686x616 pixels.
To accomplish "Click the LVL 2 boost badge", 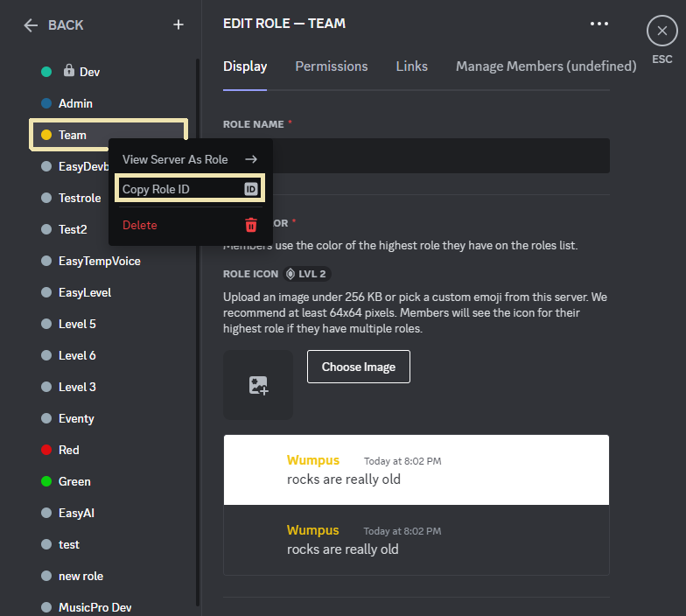I will [306, 274].
